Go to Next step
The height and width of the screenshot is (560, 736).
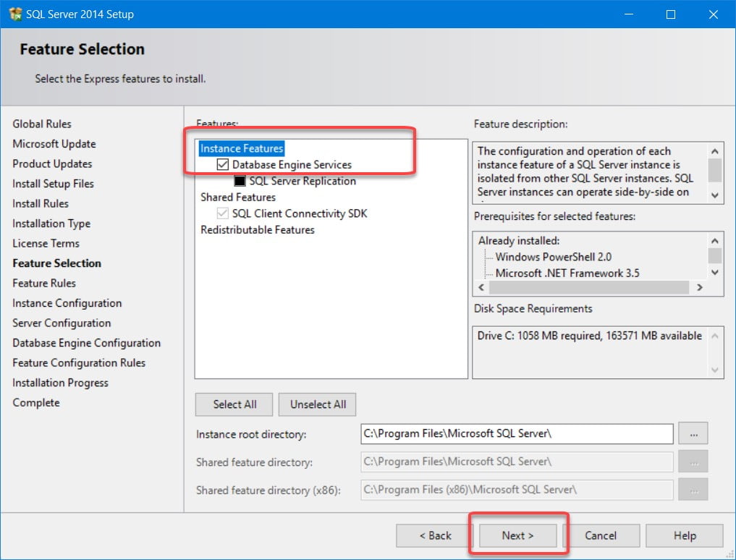coord(517,535)
